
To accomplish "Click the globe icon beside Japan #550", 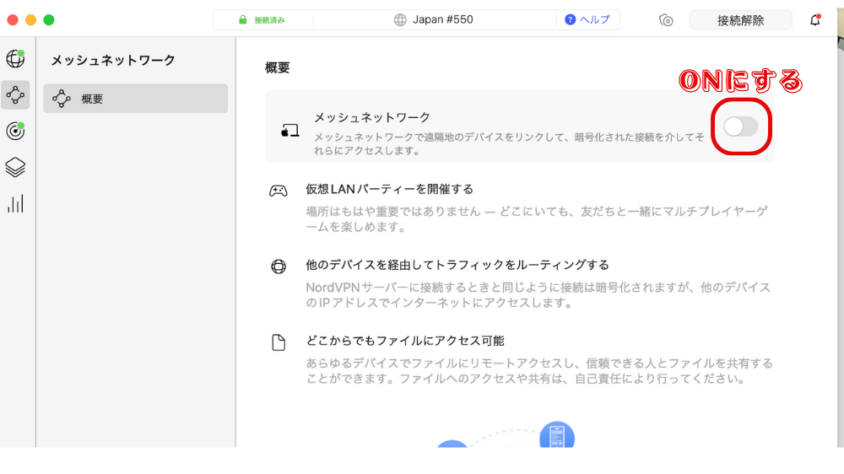I will point(401,20).
